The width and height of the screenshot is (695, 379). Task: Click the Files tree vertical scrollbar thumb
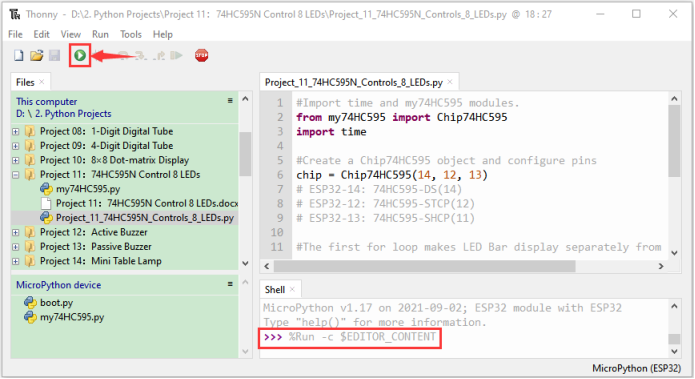[245, 154]
